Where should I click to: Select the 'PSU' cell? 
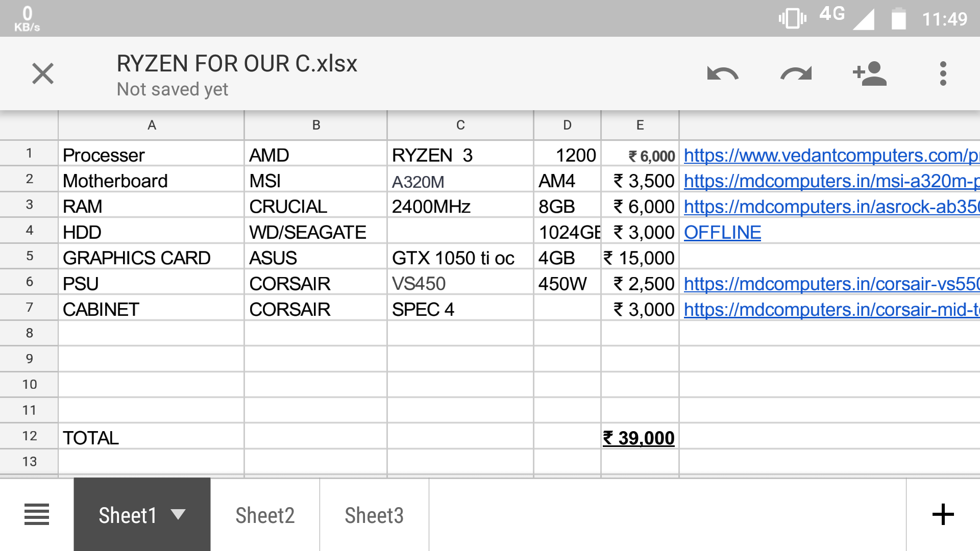(152, 282)
